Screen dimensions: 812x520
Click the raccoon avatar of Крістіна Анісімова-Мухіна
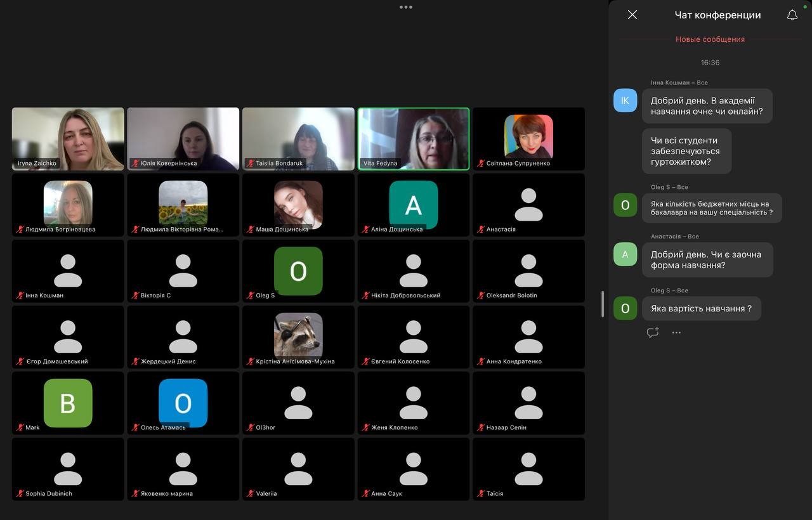click(298, 334)
